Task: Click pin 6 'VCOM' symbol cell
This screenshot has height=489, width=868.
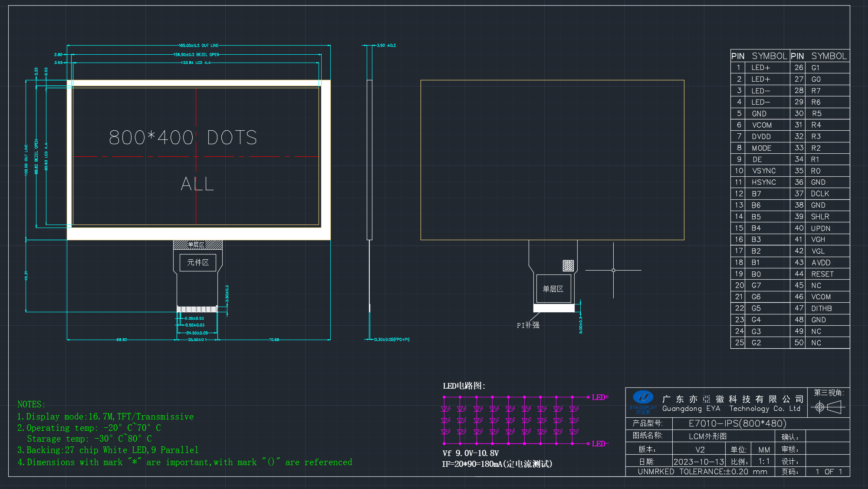Action: [x=767, y=125]
